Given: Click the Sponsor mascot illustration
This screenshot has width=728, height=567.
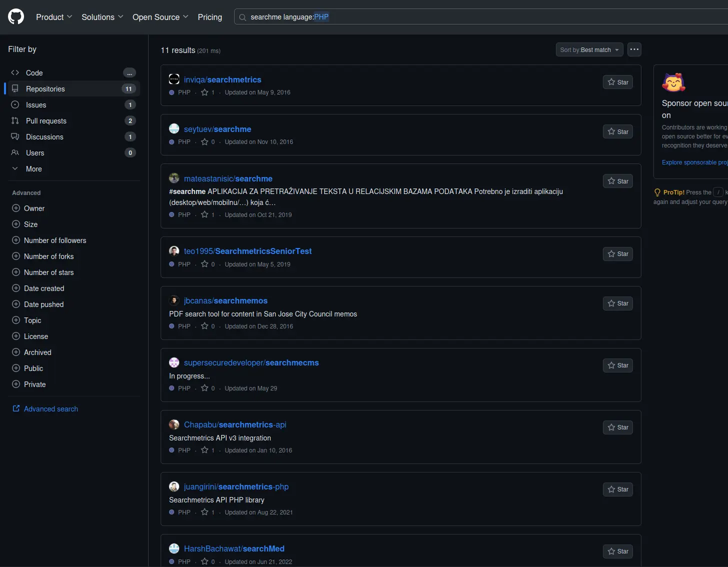Looking at the screenshot, I should tap(673, 82).
